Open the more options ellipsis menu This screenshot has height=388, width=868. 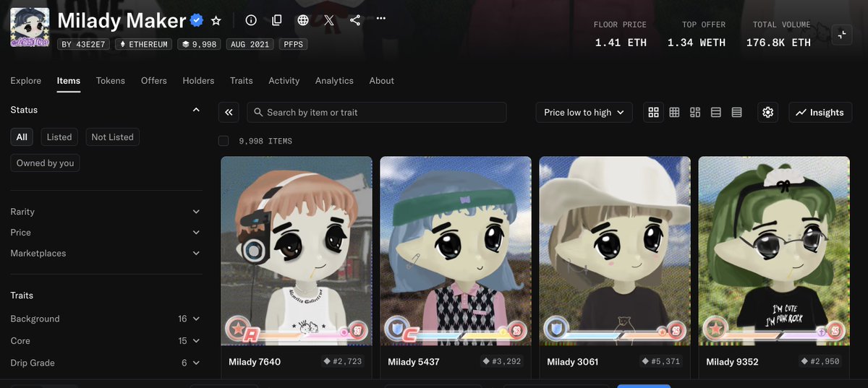click(381, 18)
